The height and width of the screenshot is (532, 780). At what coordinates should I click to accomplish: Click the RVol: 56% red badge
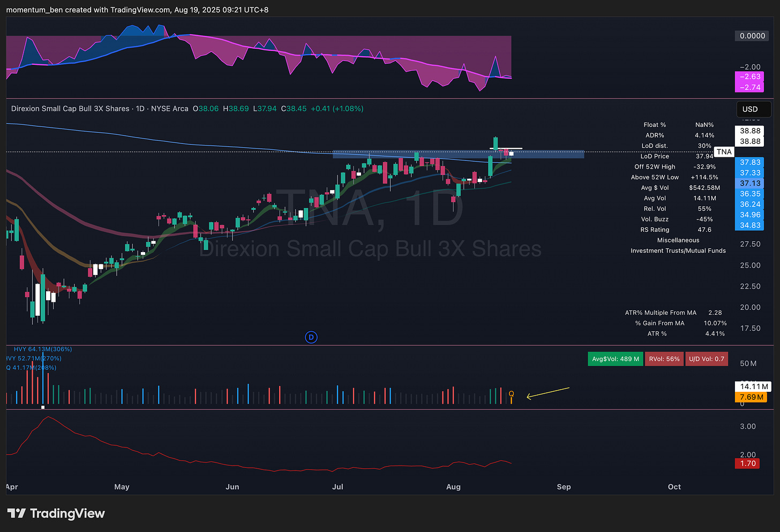click(x=664, y=359)
